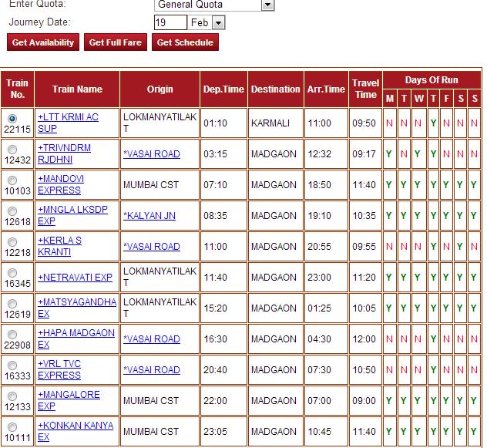Select the radio button for train 10111
The height and width of the screenshot is (448, 487).
(12, 427)
